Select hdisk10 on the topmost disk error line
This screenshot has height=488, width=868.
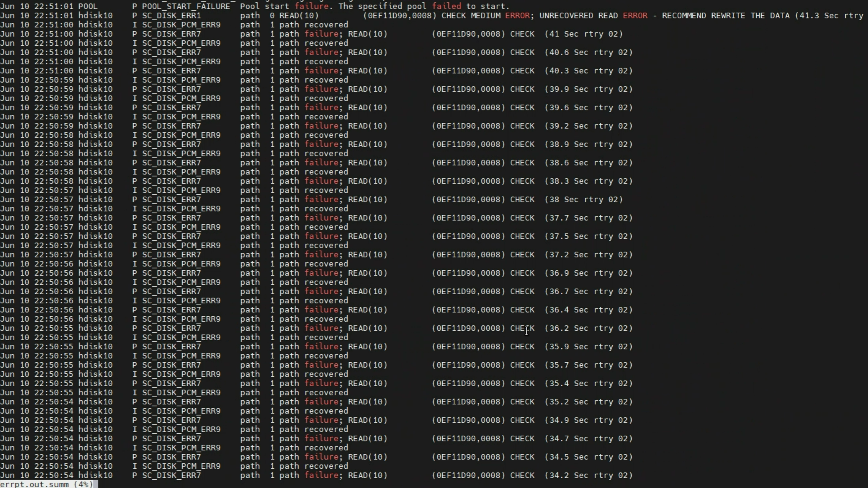[96, 15]
